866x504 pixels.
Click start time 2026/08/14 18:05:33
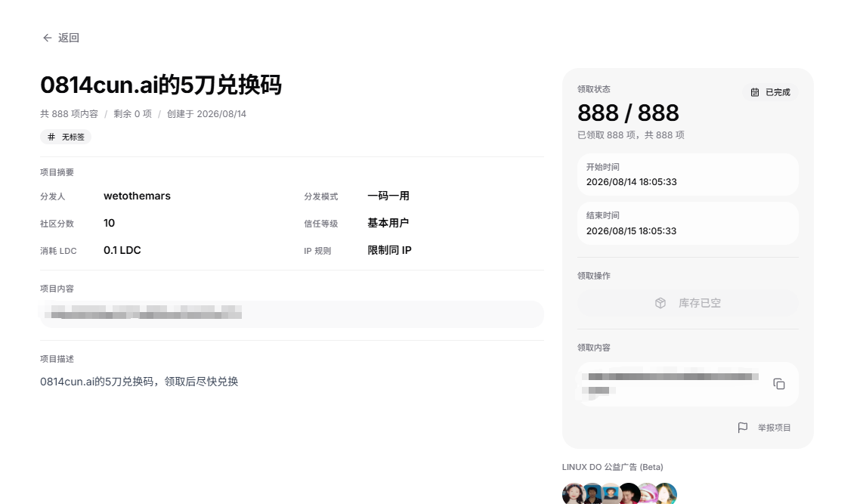[x=631, y=182]
